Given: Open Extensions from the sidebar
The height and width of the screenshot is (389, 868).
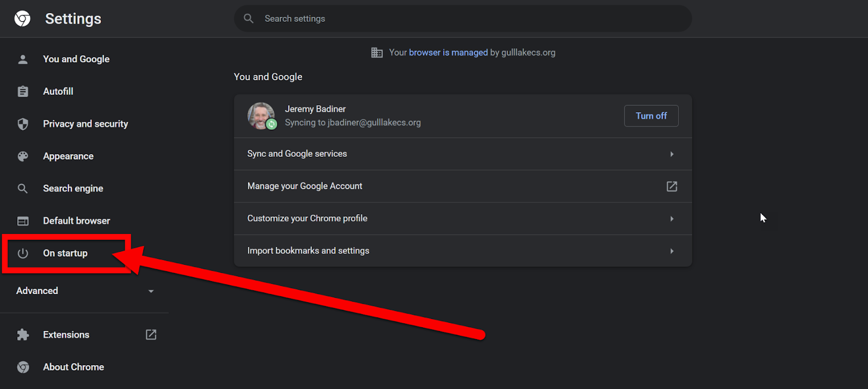Looking at the screenshot, I should [66, 335].
